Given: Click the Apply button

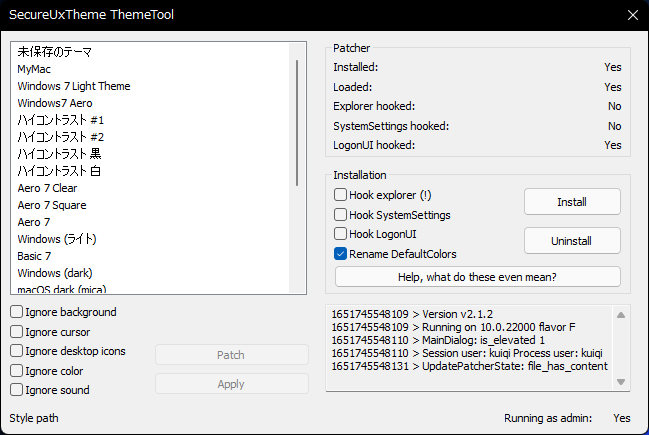Looking at the screenshot, I should pyautogui.click(x=231, y=384).
